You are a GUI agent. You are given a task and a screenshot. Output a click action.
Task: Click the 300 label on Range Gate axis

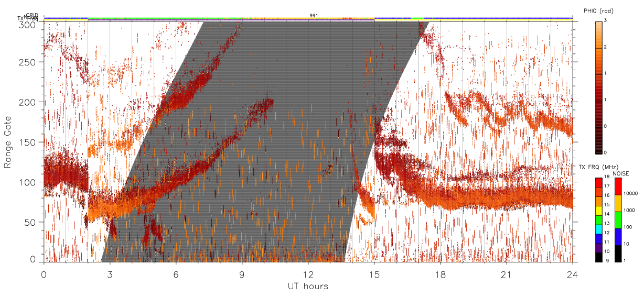point(27,25)
